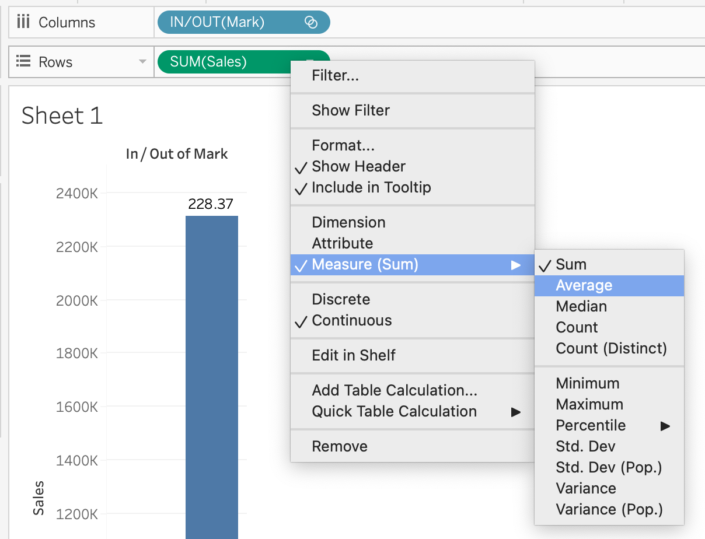This screenshot has height=539, width=705.
Task: Click the Rows shelf icon
Action: click(x=23, y=62)
